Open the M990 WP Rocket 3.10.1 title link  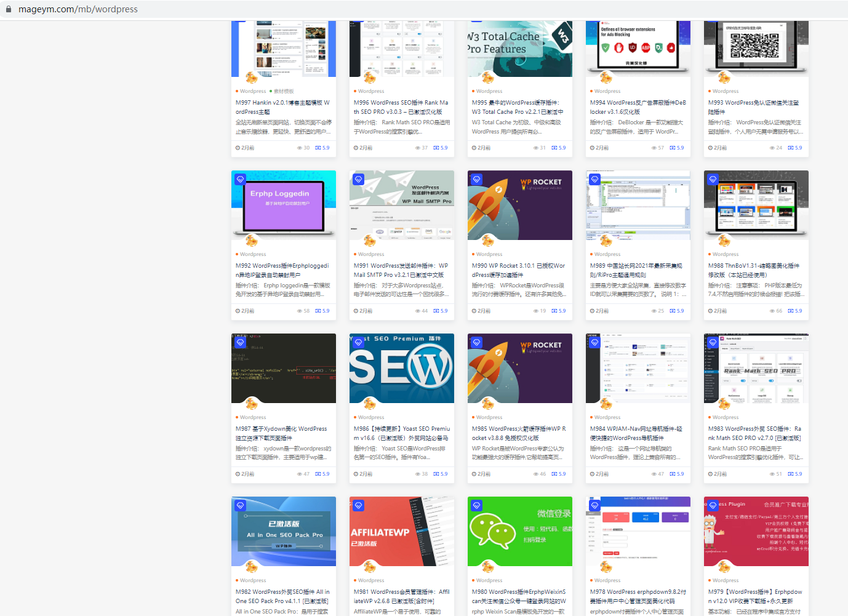coord(518,270)
